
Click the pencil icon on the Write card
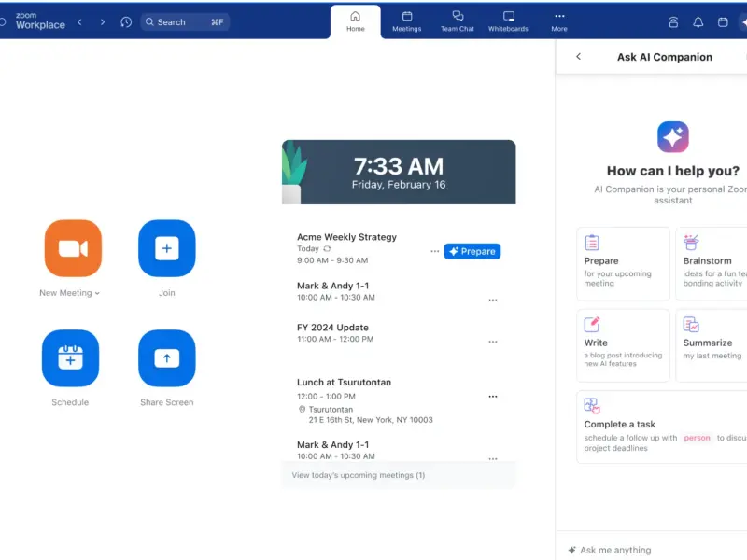(592, 324)
